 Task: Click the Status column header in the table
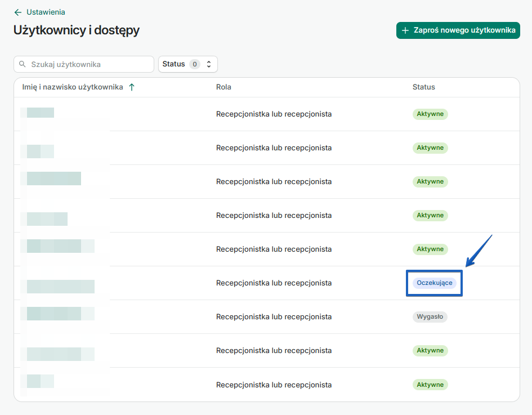(423, 87)
